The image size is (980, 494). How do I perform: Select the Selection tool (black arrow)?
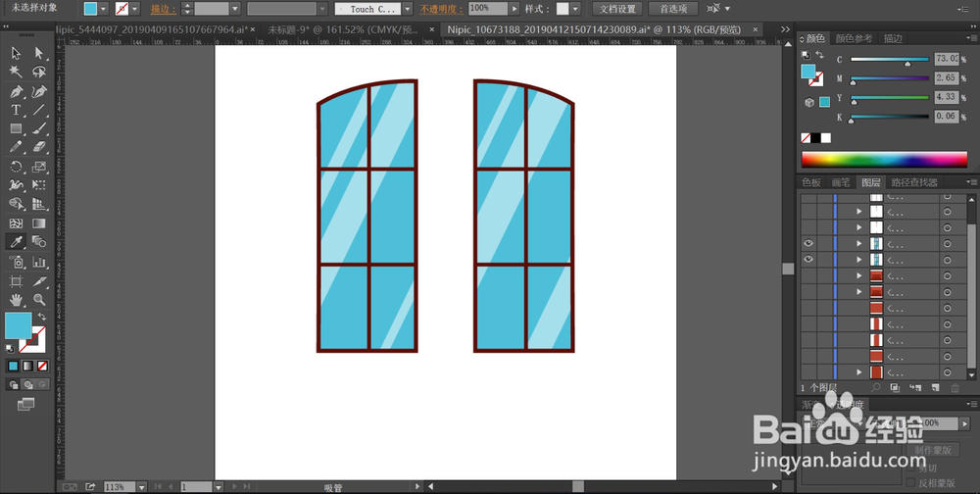point(17,53)
